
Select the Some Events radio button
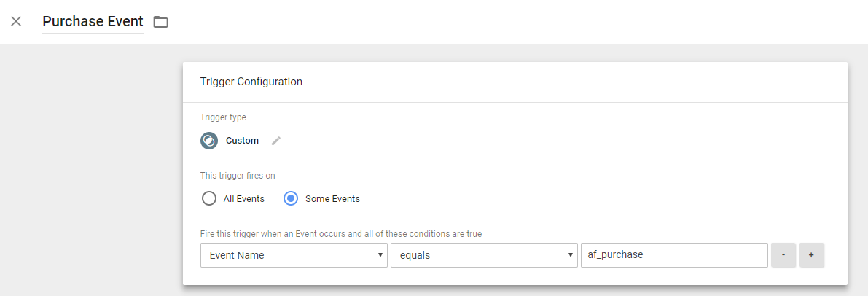click(x=292, y=198)
